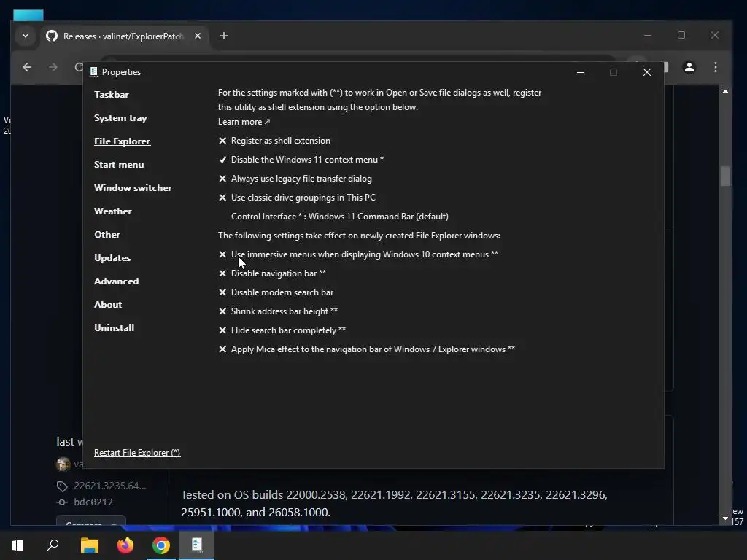Select the Uninstall section

115,327
